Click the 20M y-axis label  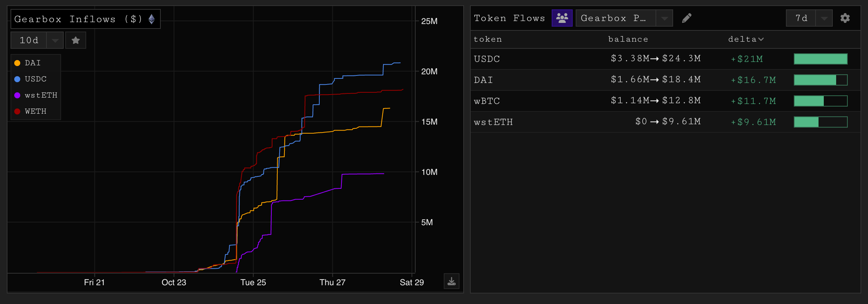point(429,71)
